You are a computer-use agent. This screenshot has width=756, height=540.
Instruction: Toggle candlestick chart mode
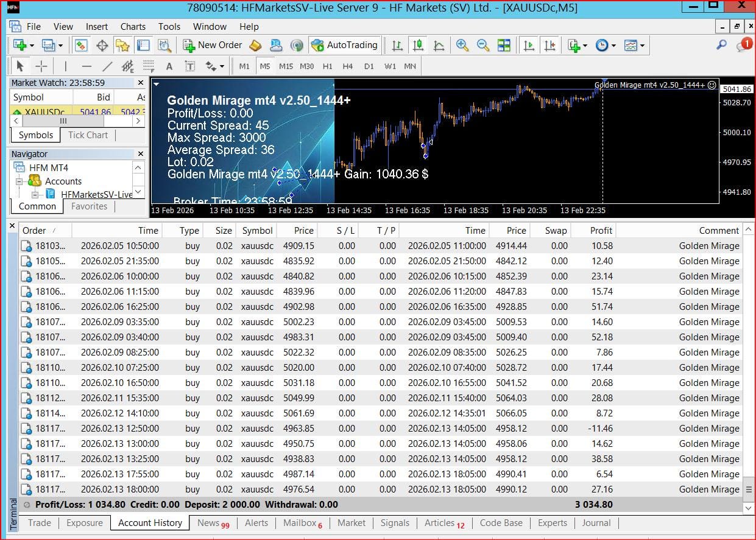point(418,45)
